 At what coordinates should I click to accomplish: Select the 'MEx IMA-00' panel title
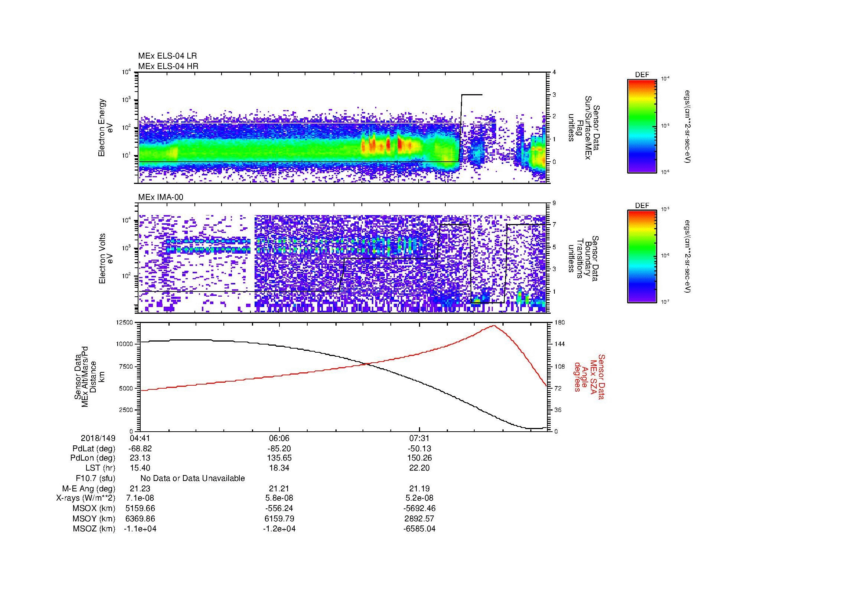pos(160,197)
